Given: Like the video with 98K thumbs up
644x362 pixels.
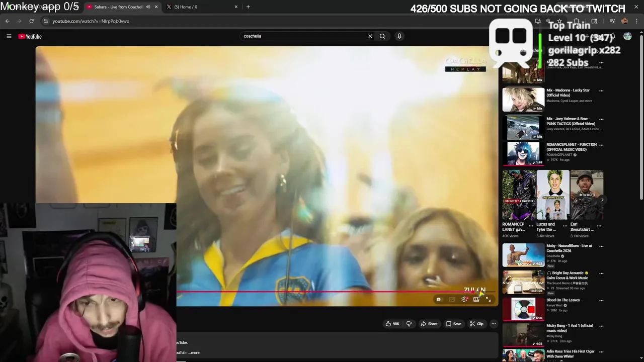Looking at the screenshot, I should pyautogui.click(x=392, y=324).
